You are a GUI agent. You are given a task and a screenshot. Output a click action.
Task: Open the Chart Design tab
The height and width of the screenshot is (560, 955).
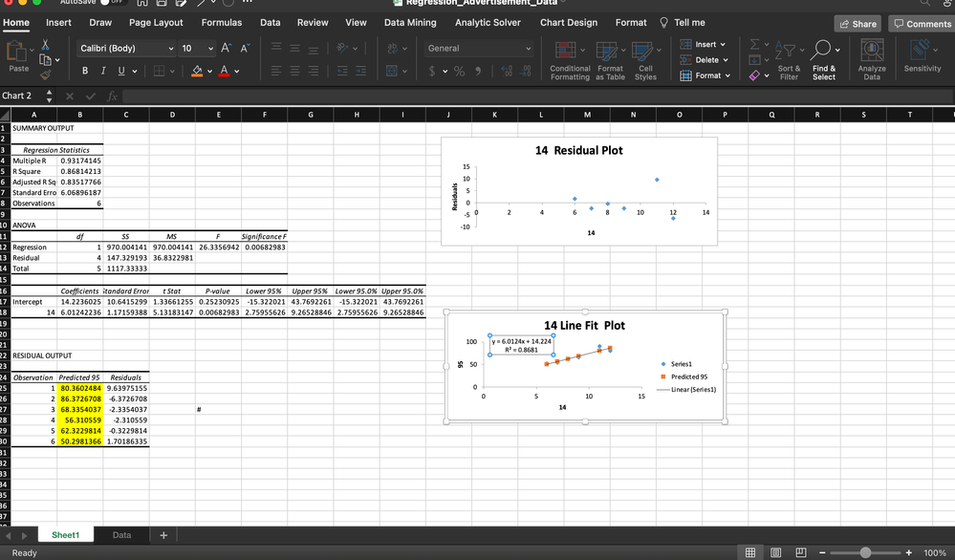pos(568,23)
